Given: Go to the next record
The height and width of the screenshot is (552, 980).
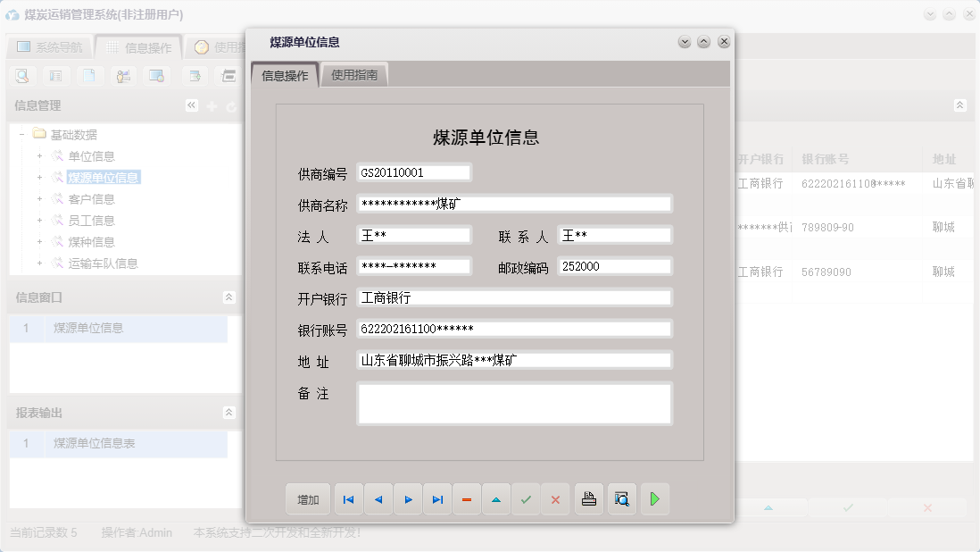Looking at the screenshot, I should pyautogui.click(x=408, y=499).
